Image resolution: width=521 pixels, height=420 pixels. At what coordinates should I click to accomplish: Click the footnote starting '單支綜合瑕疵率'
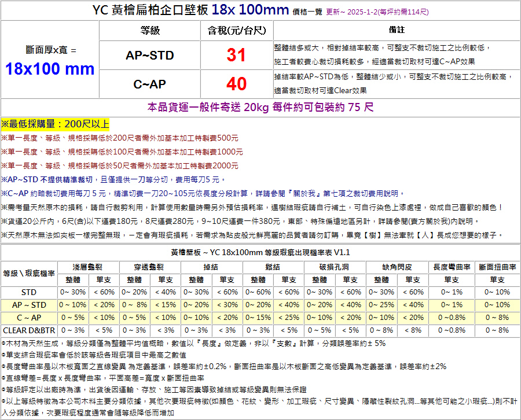tap(94, 355)
